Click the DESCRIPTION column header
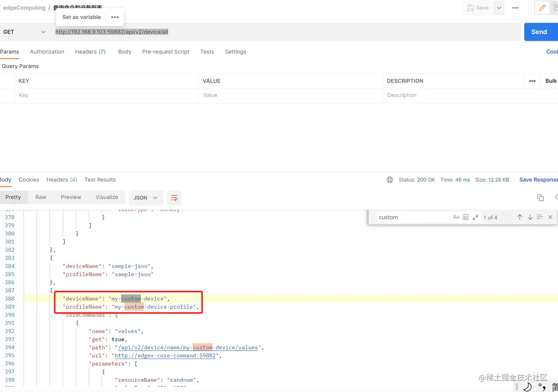 coord(405,81)
